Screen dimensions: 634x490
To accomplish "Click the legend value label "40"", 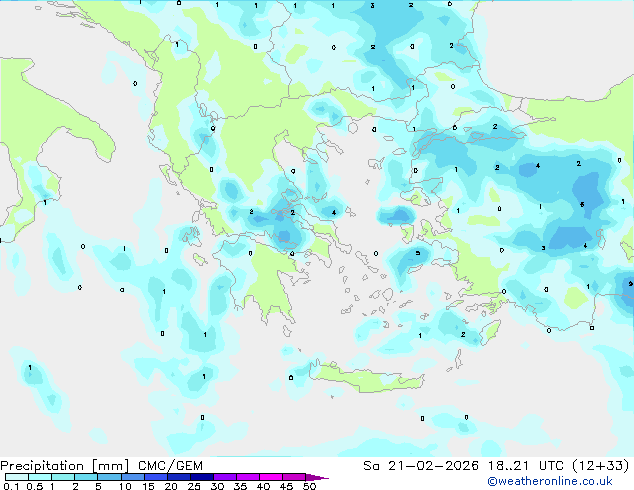I will pyautogui.click(x=263, y=486).
